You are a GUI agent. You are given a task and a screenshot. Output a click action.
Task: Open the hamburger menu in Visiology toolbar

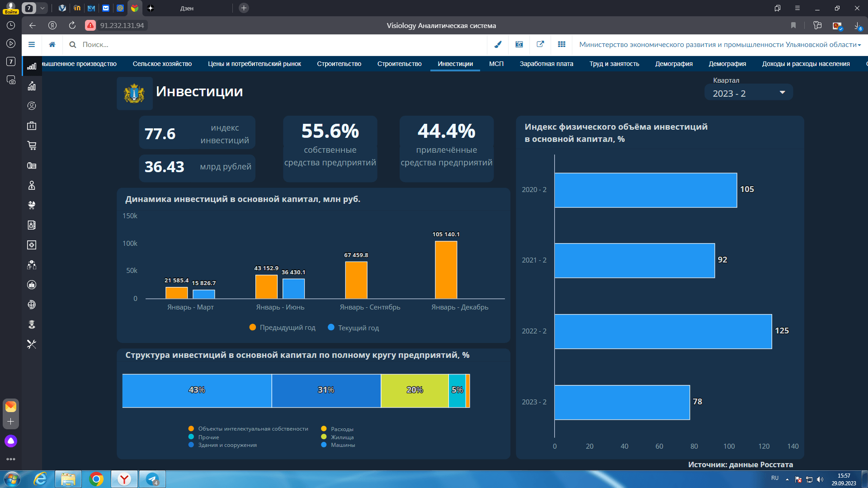coord(32,44)
